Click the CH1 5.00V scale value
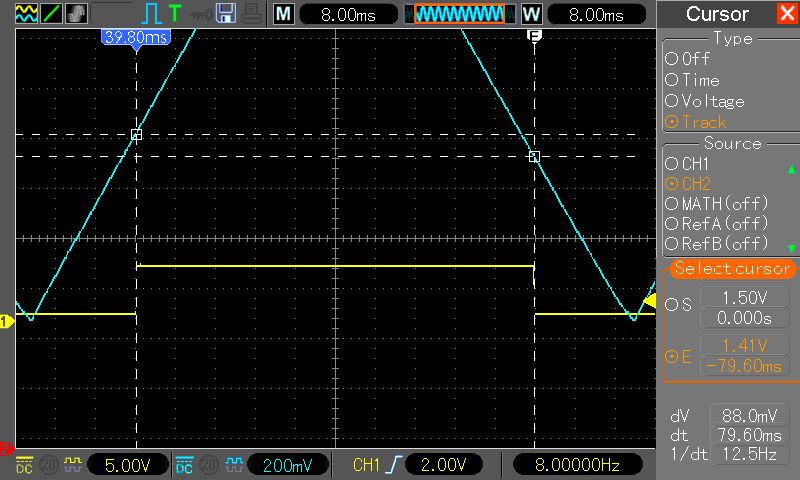Screen dimensions: 800x480 [x=128, y=465]
